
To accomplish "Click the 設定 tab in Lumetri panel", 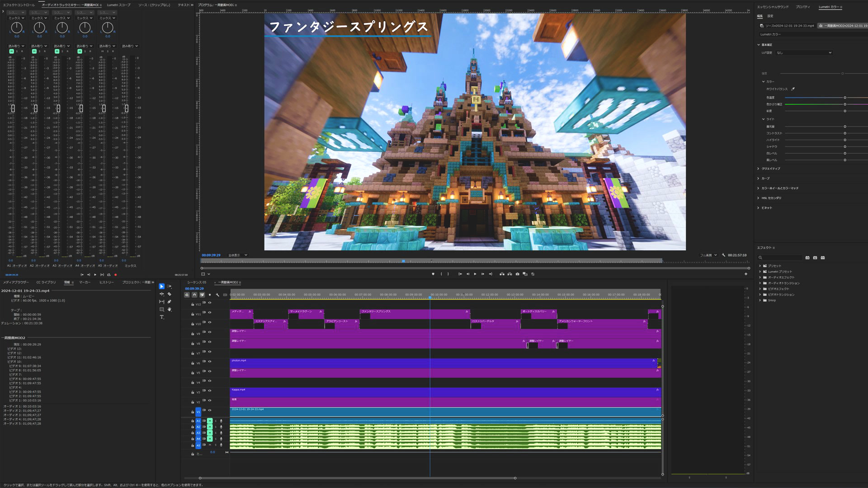I will (x=770, y=16).
